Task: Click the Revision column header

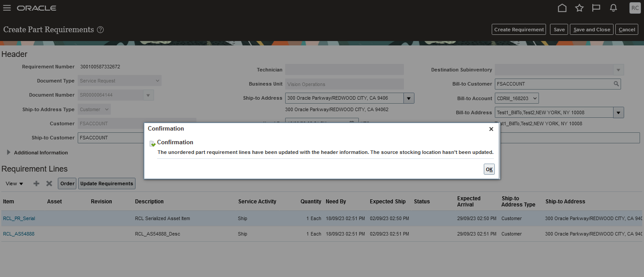Action: [x=102, y=202]
